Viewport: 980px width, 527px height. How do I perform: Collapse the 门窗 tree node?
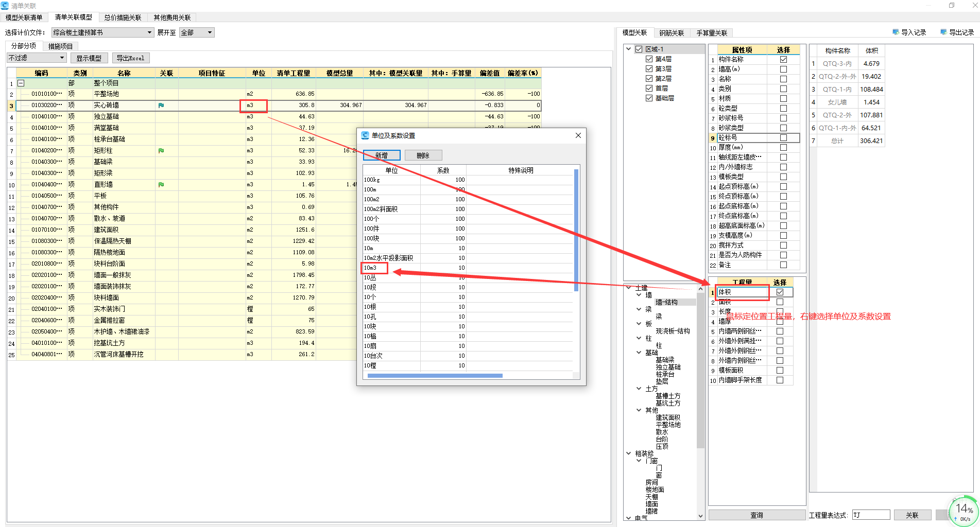click(639, 461)
